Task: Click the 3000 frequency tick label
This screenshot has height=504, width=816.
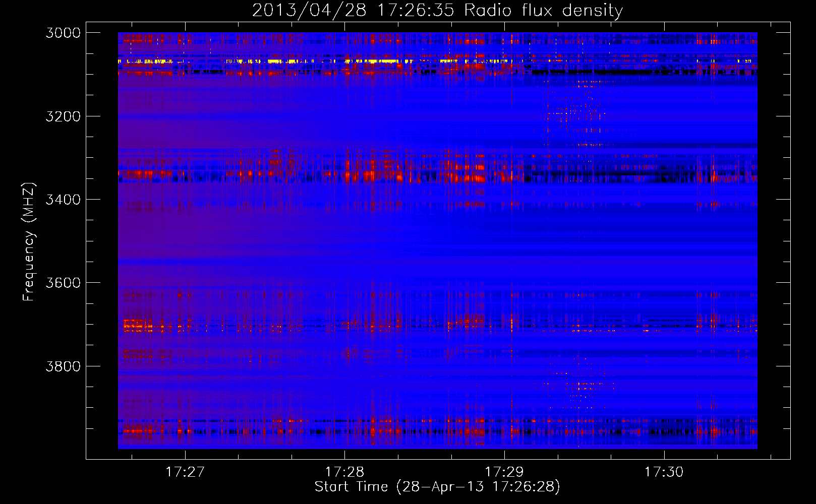Action: click(63, 33)
